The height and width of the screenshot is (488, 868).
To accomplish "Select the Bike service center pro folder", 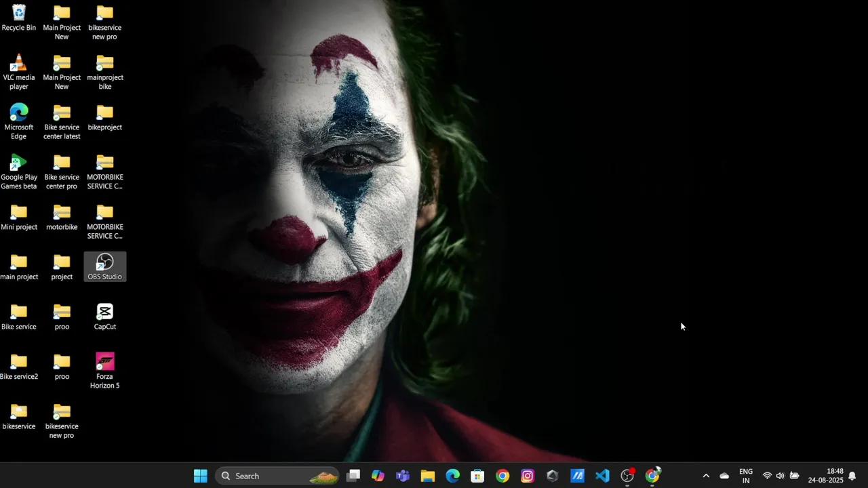I will 62,172.
